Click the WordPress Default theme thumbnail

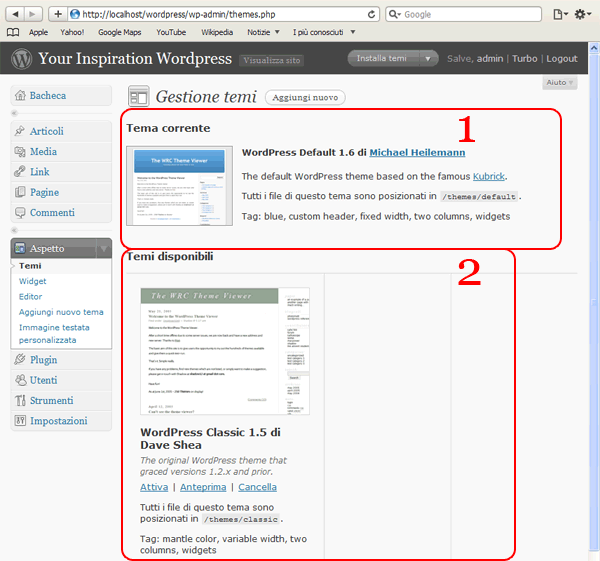point(179,186)
